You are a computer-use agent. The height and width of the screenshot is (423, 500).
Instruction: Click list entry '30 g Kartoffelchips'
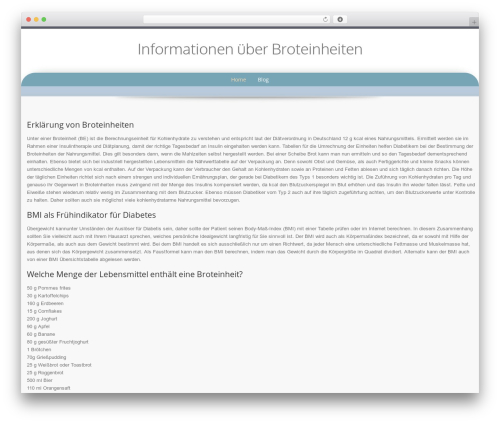48,296
